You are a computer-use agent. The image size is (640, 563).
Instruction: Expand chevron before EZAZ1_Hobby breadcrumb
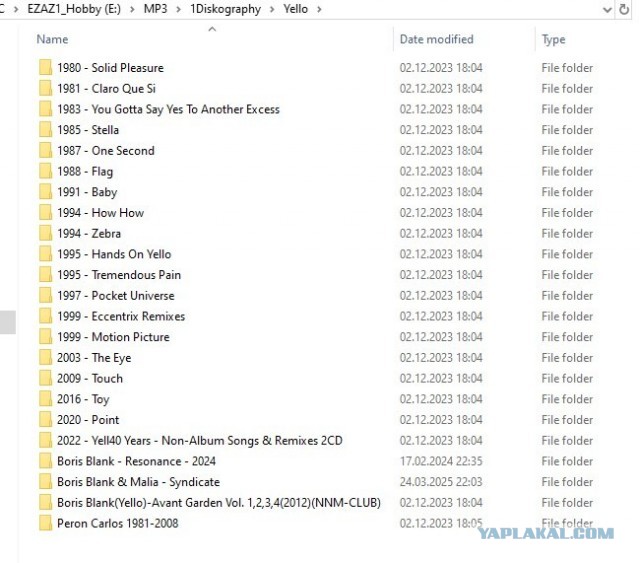coord(16,9)
